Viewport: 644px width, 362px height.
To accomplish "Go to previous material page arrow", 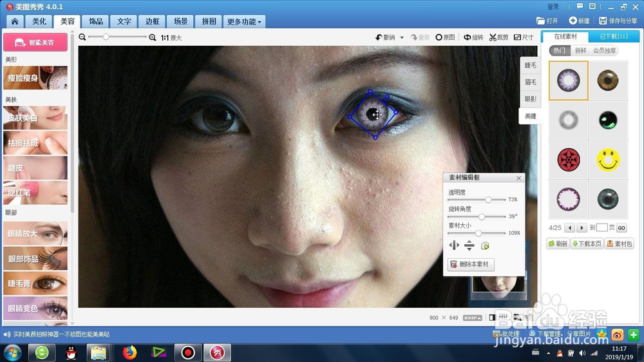I will [570, 227].
